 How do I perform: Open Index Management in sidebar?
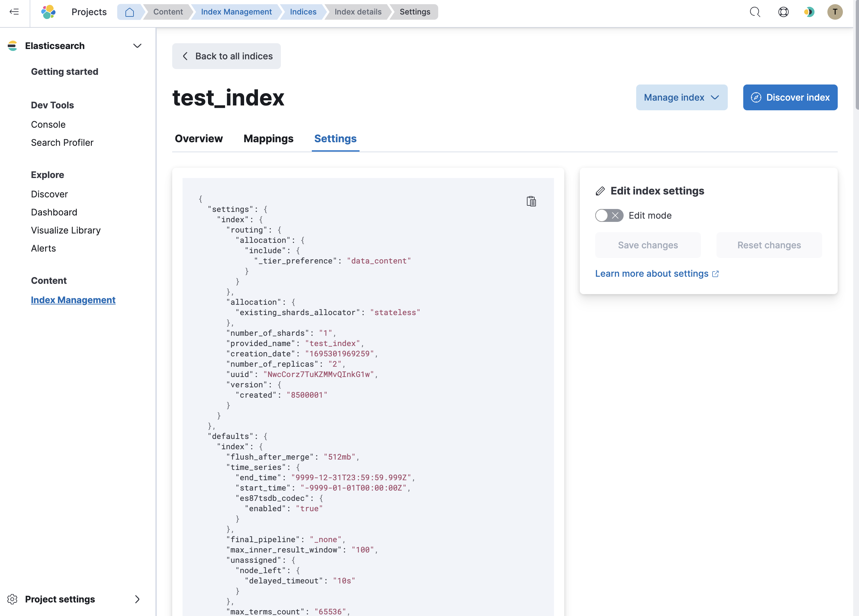click(x=73, y=300)
